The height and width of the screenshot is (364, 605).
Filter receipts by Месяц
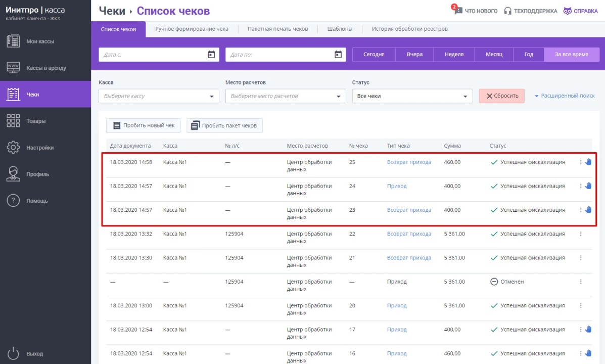click(x=494, y=55)
